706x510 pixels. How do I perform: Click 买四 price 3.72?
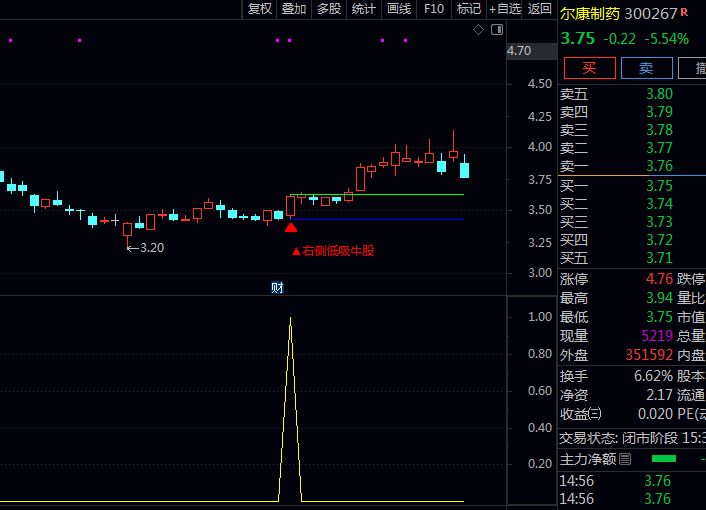[659, 239]
